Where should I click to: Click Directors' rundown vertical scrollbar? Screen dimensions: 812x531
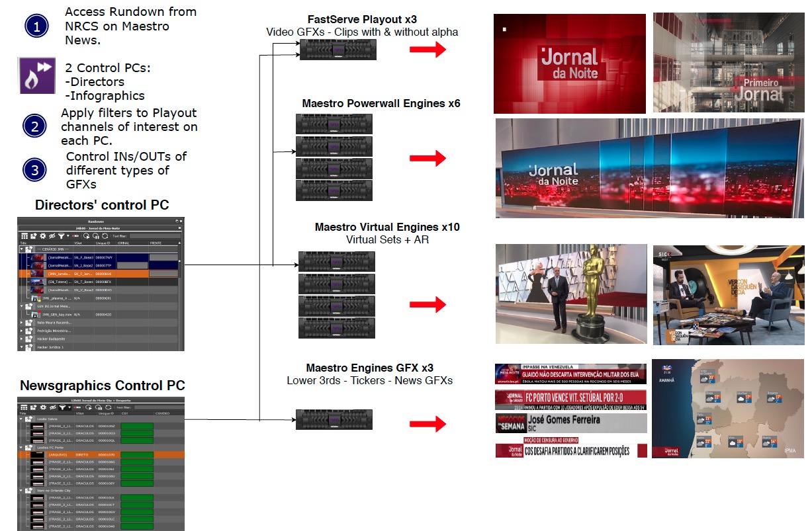(x=179, y=296)
